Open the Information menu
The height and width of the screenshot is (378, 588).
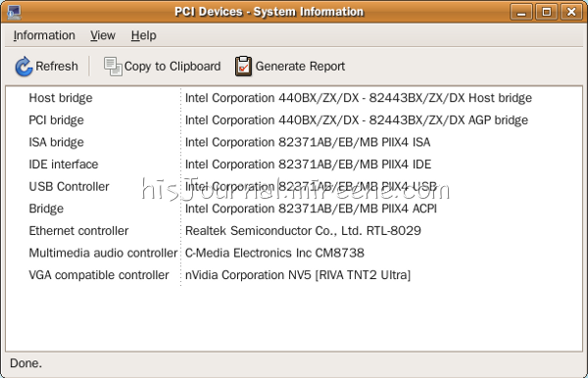(x=44, y=35)
